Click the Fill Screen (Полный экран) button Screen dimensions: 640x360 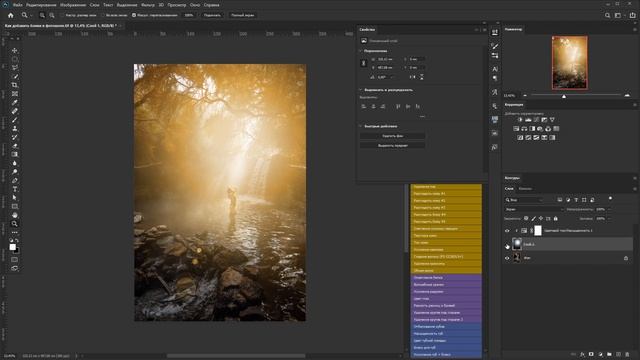(x=242, y=15)
